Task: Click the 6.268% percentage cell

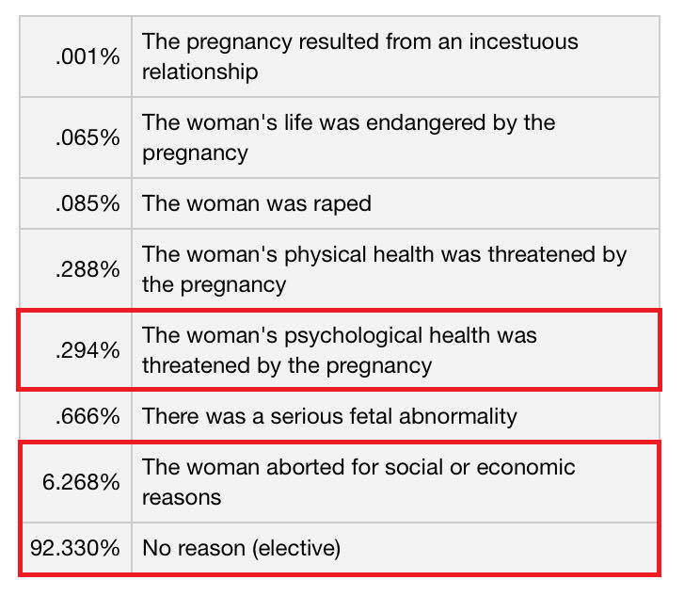Action: pos(76,482)
